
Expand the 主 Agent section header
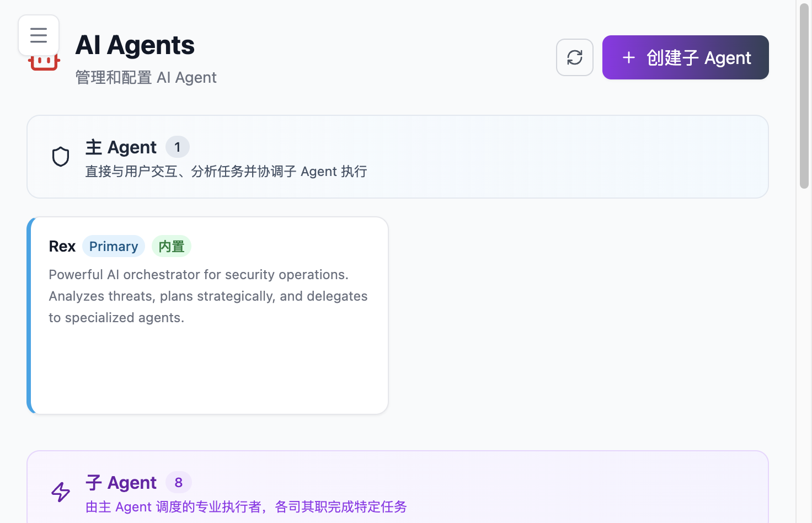point(397,157)
